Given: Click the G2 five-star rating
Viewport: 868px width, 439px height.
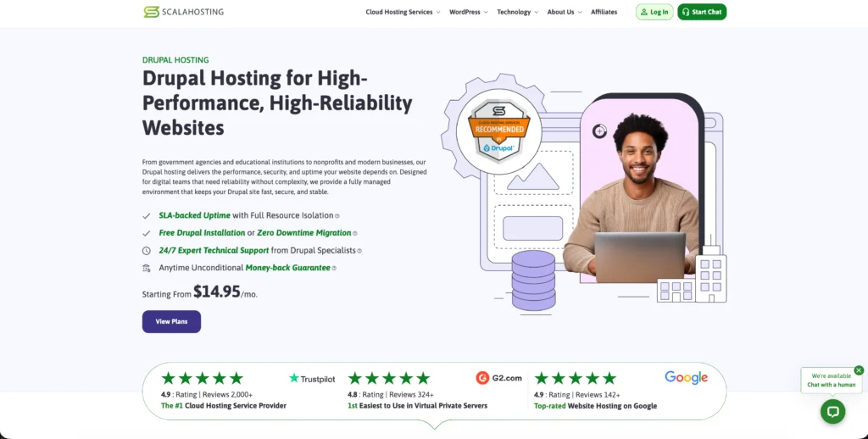Looking at the screenshot, I should click(388, 379).
